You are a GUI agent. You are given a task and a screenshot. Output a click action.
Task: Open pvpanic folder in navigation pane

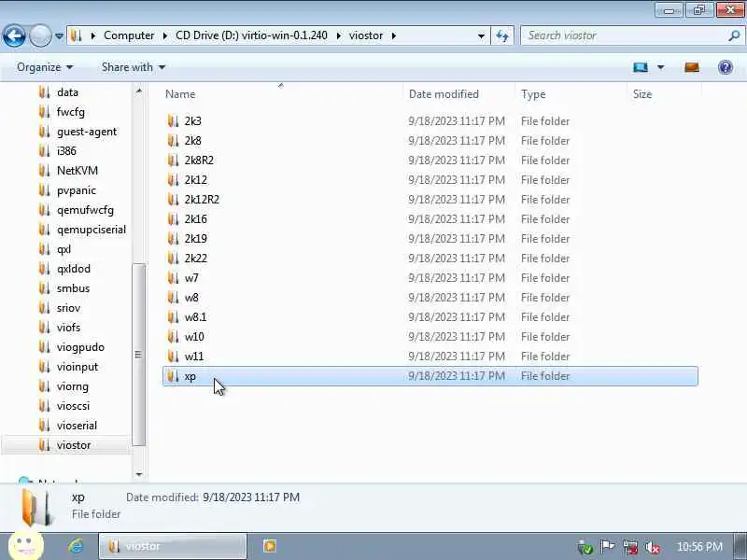tap(77, 190)
